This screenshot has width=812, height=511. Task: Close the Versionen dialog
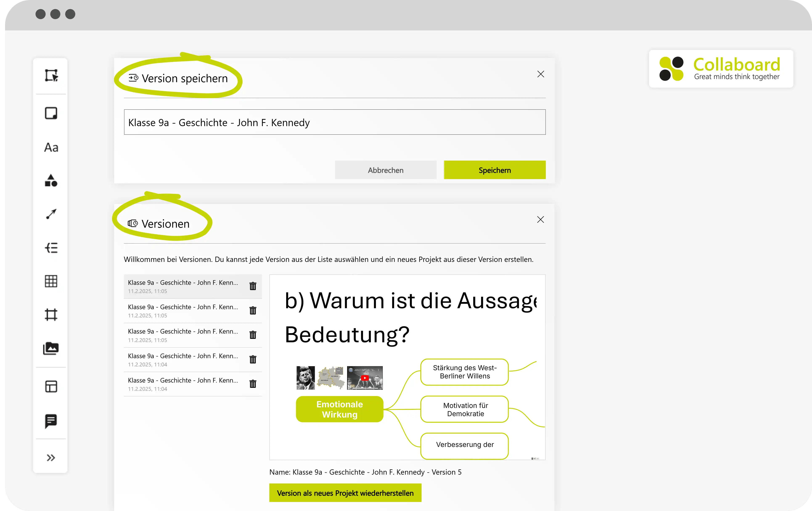pyautogui.click(x=540, y=219)
